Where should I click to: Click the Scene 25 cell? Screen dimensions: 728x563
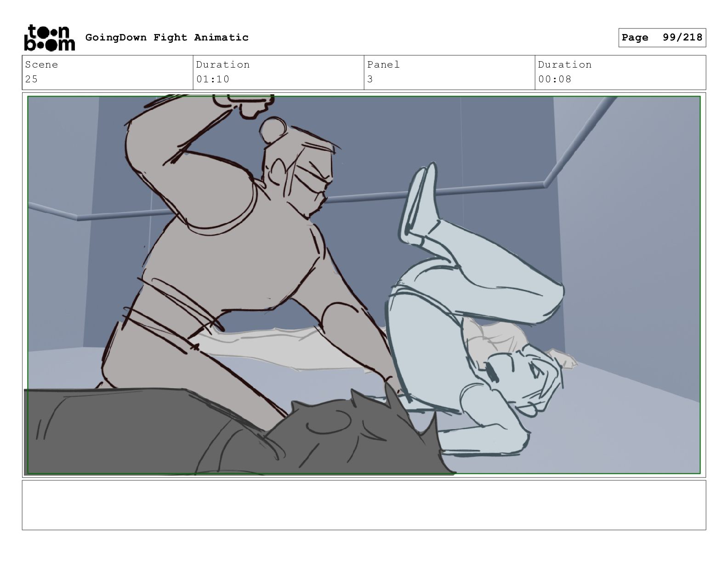click(x=108, y=73)
